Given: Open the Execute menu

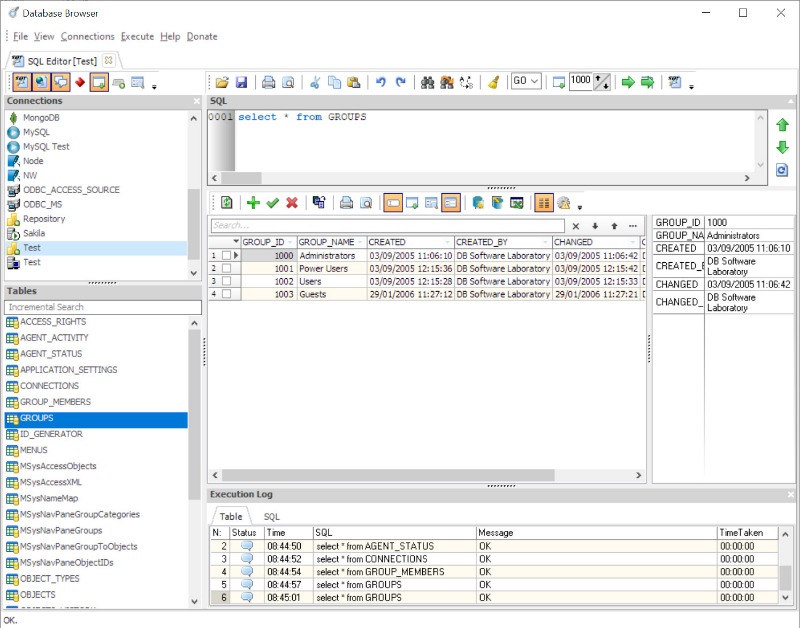Looking at the screenshot, I should [137, 36].
